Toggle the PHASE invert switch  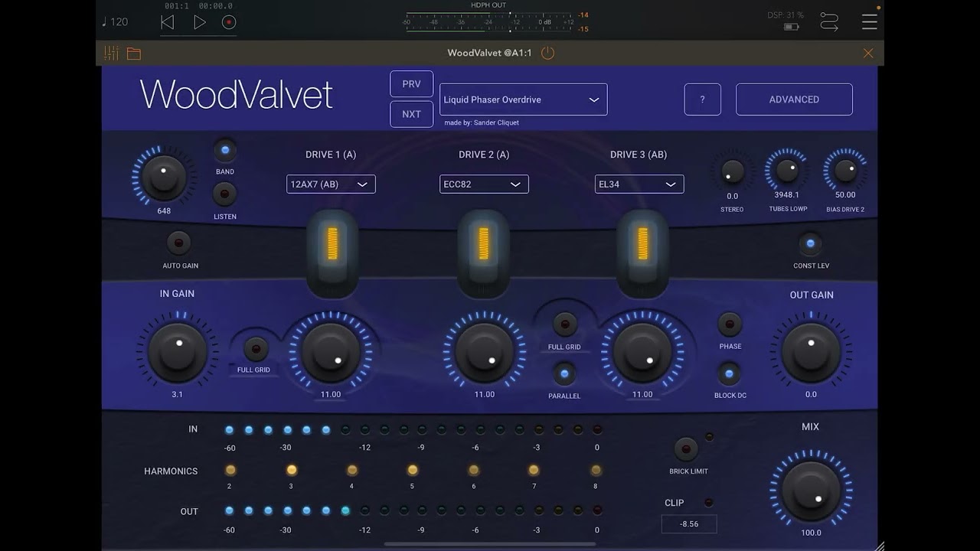(x=730, y=324)
